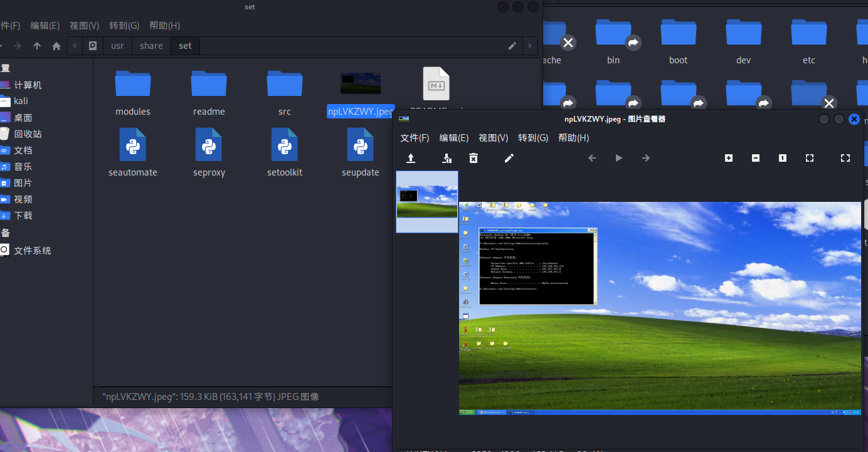Open 帮助(H) menu in file manager
The image size is (868, 452).
click(164, 26)
